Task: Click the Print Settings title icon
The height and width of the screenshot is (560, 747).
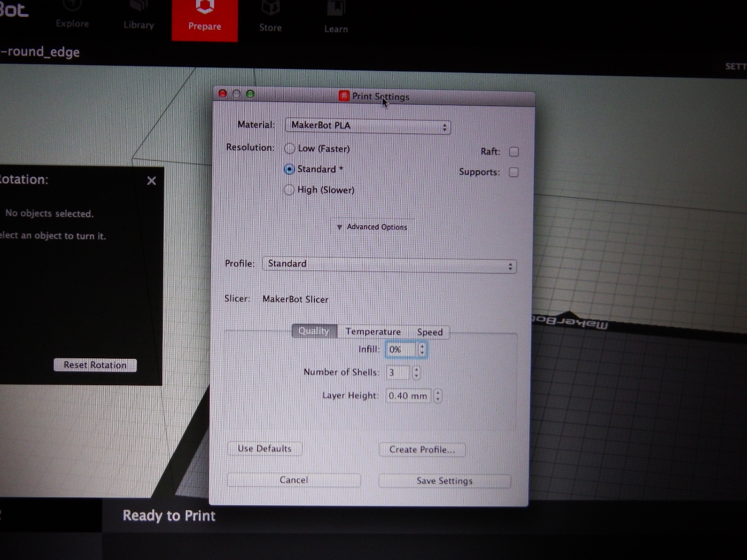Action: pos(343,96)
